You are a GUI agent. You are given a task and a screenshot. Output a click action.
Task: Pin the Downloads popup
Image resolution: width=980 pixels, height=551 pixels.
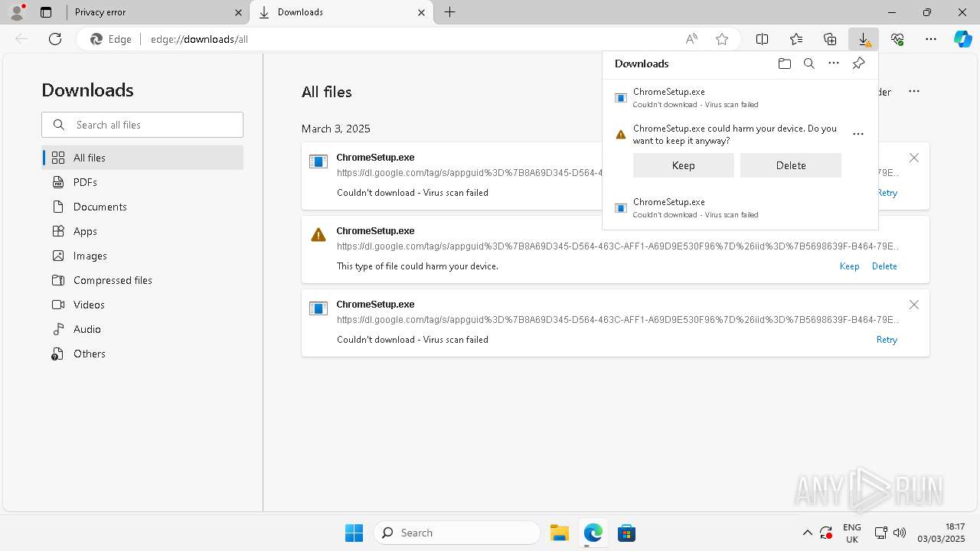[x=858, y=64]
